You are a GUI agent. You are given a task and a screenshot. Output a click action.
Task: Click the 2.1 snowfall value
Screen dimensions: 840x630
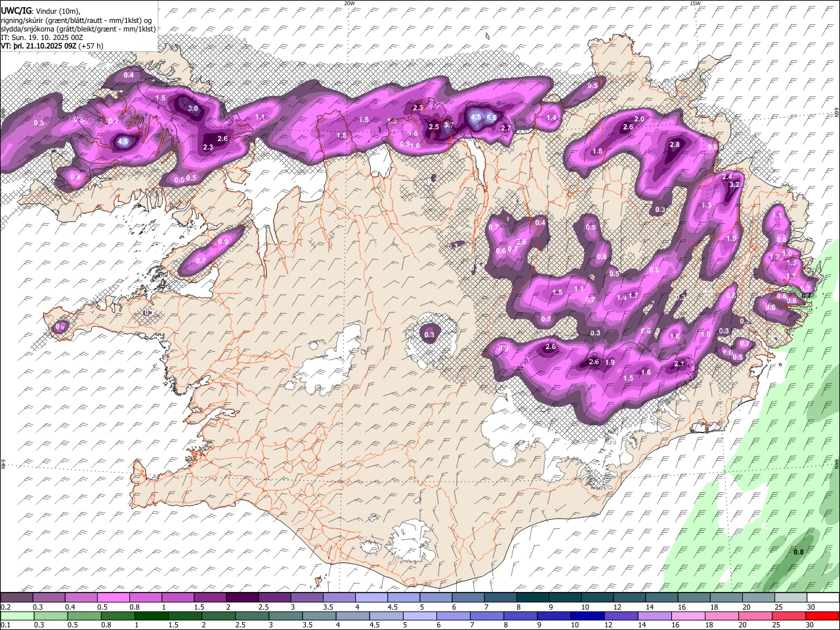pyautogui.click(x=679, y=364)
